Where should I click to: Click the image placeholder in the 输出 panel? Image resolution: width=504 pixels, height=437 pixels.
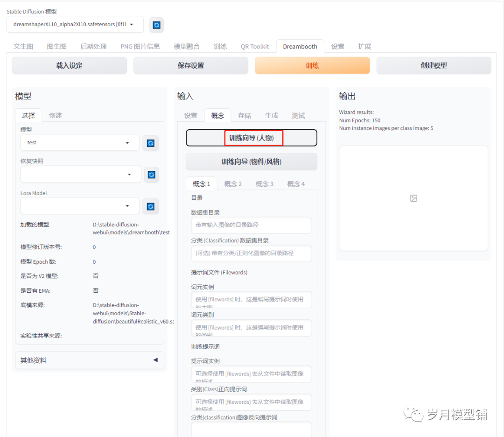pyautogui.click(x=413, y=198)
